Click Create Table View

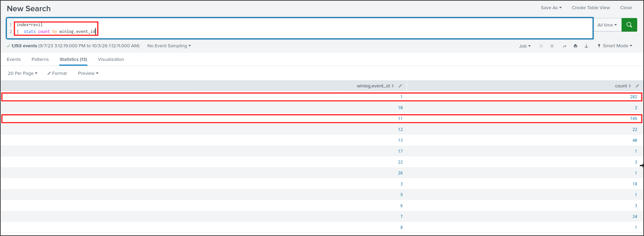tap(591, 8)
